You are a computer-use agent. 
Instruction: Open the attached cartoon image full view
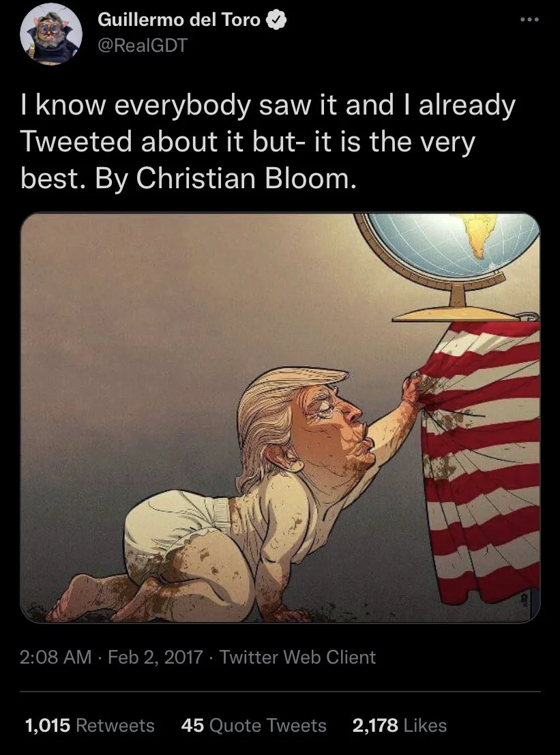pyautogui.click(x=280, y=417)
